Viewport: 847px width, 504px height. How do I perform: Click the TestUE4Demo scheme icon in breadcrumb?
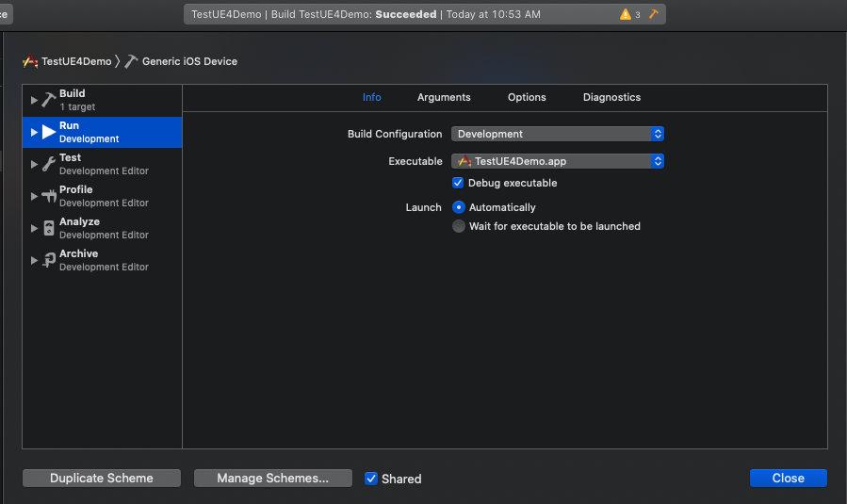coord(30,61)
